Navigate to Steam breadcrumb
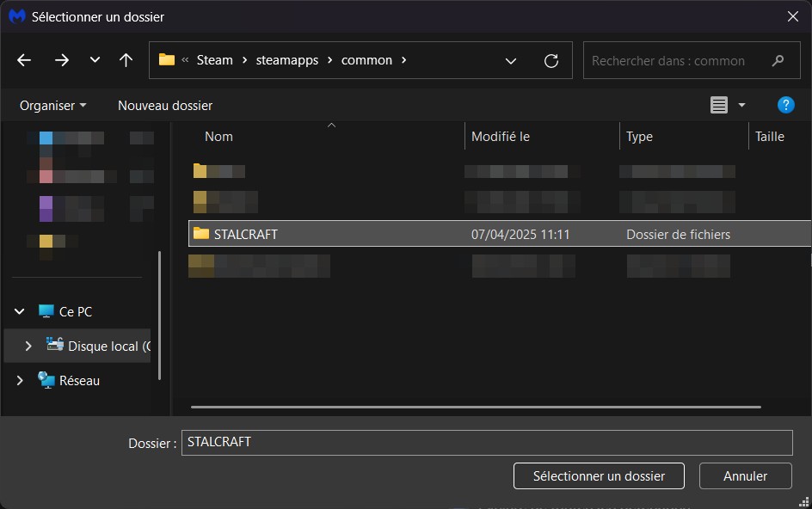The width and height of the screenshot is (812, 509). click(x=214, y=60)
